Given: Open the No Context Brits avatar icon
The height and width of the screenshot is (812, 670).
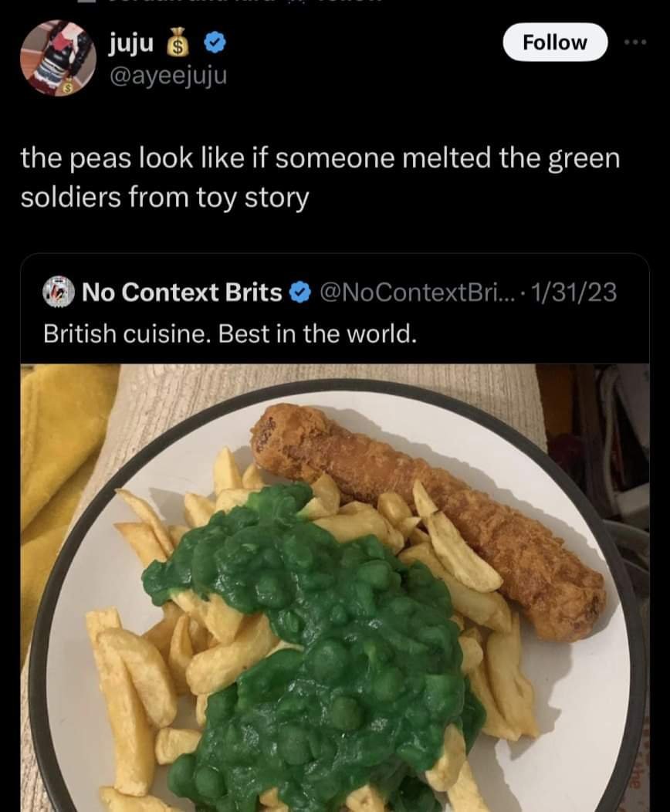Looking at the screenshot, I should coord(59,292).
